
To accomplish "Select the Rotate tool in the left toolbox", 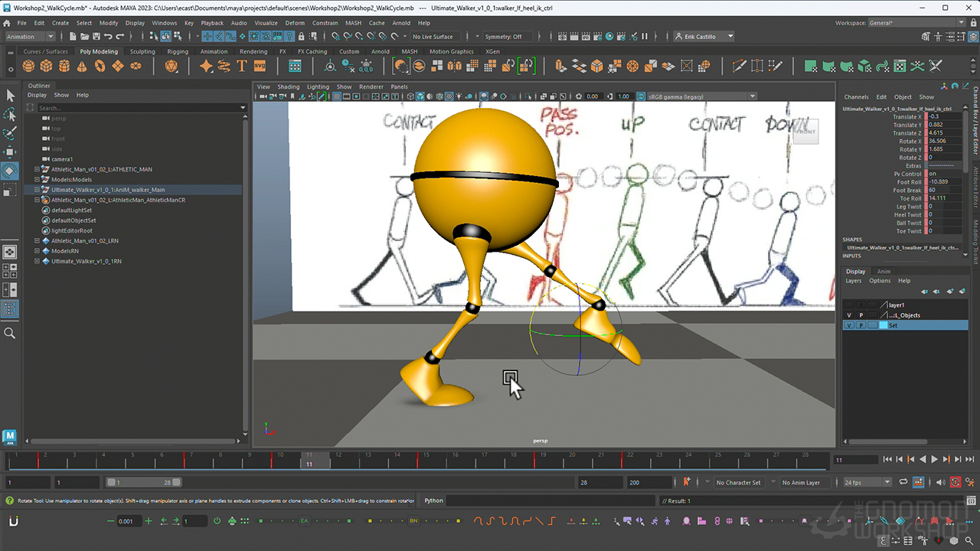I will coord(10,171).
